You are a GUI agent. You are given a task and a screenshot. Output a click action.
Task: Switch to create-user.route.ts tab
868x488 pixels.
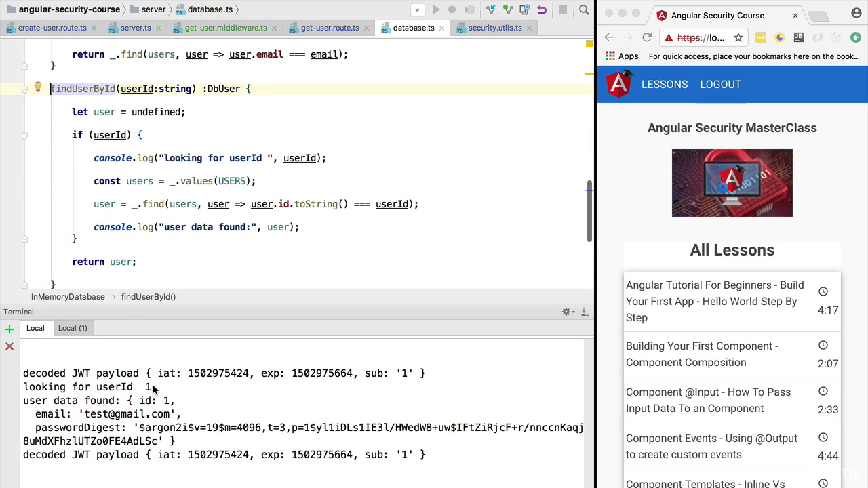coord(52,28)
